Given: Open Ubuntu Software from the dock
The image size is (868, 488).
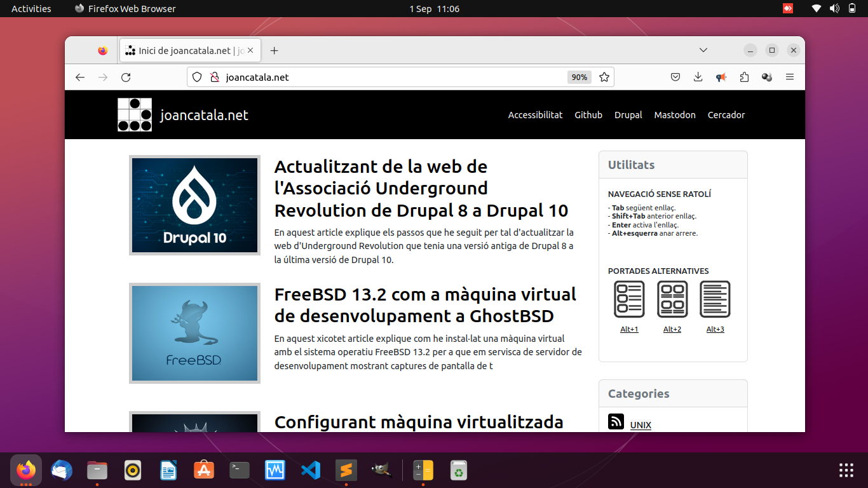Looking at the screenshot, I should [x=204, y=470].
